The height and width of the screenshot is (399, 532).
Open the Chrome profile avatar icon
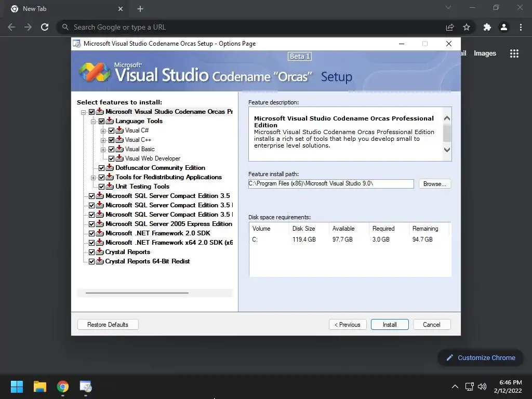click(x=504, y=27)
